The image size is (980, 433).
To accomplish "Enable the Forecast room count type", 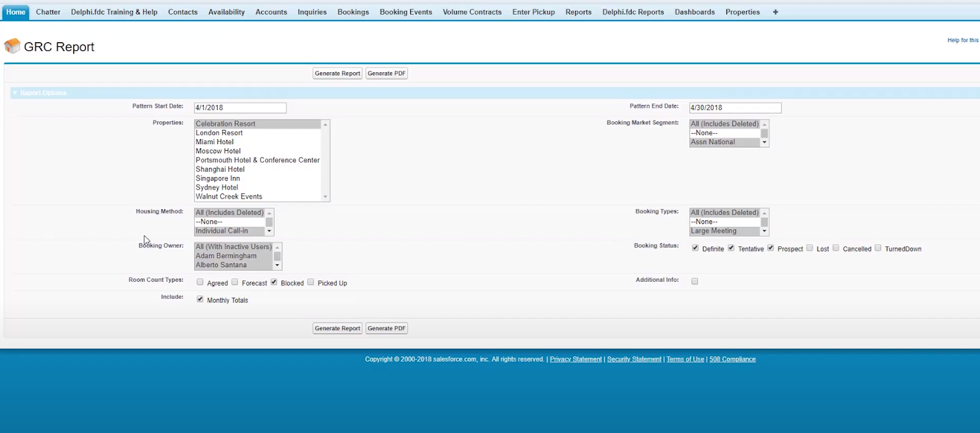I will point(235,282).
